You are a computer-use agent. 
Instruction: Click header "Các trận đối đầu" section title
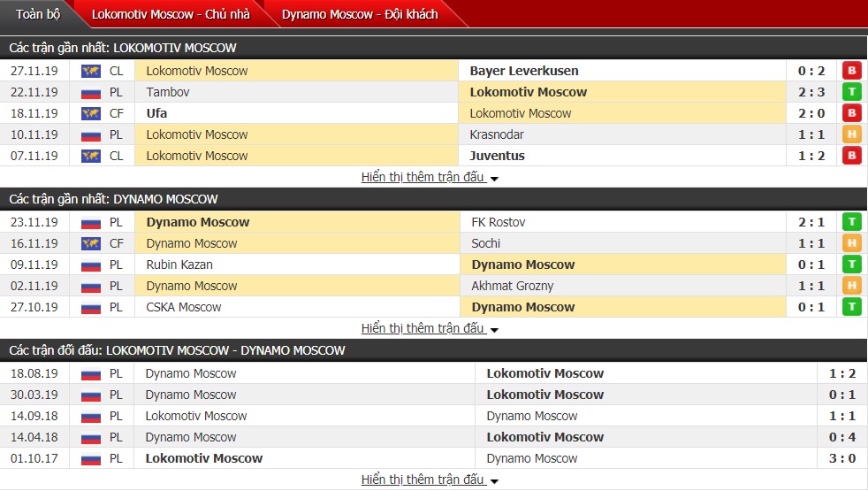tap(177, 351)
